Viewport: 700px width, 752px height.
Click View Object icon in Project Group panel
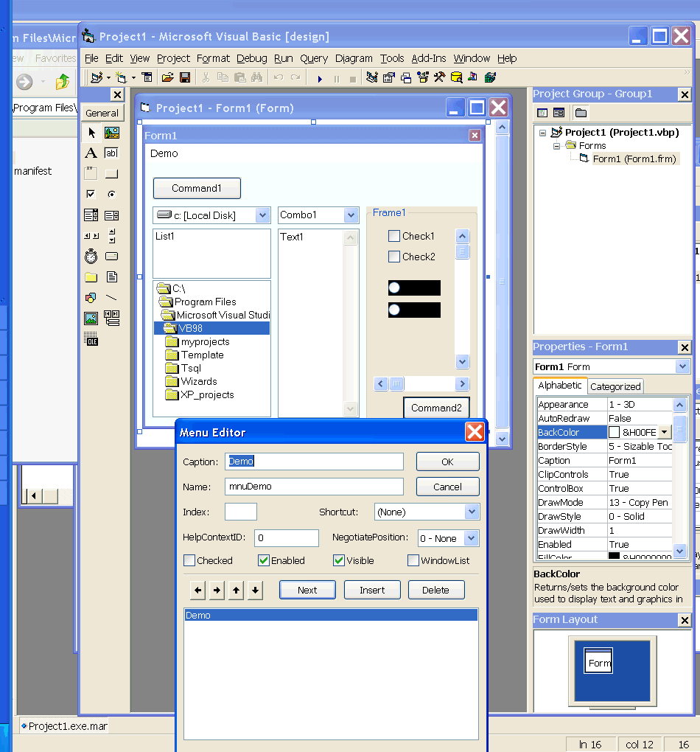[x=559, y=113]
